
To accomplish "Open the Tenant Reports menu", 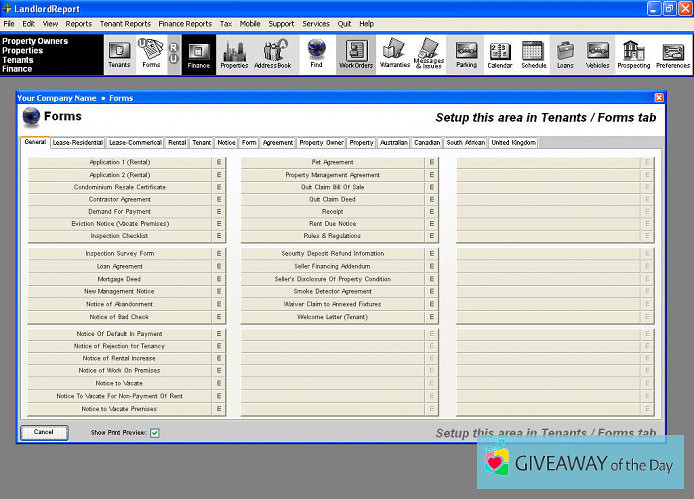I will click(125, 23).
